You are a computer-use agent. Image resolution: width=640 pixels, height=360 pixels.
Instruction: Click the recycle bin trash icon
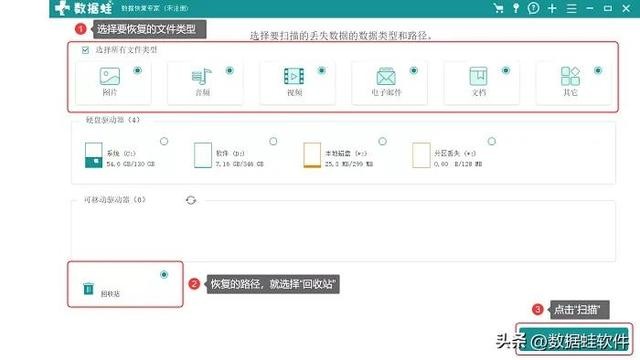(89, 289)
